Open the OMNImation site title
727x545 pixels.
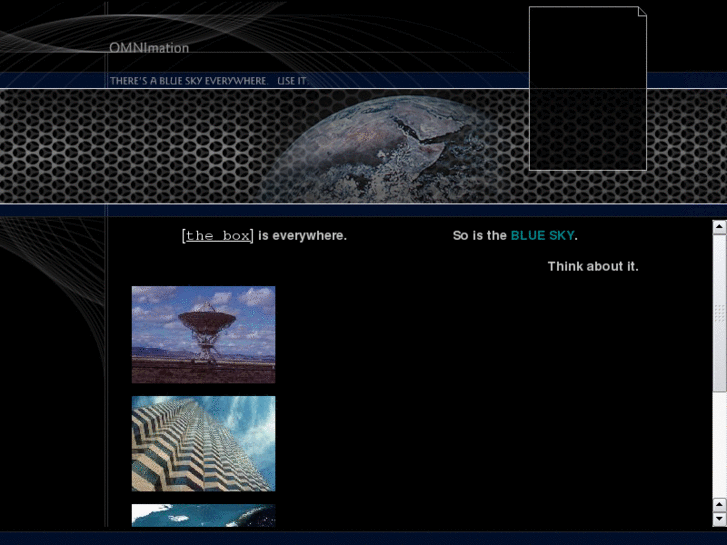pos(149,48)
